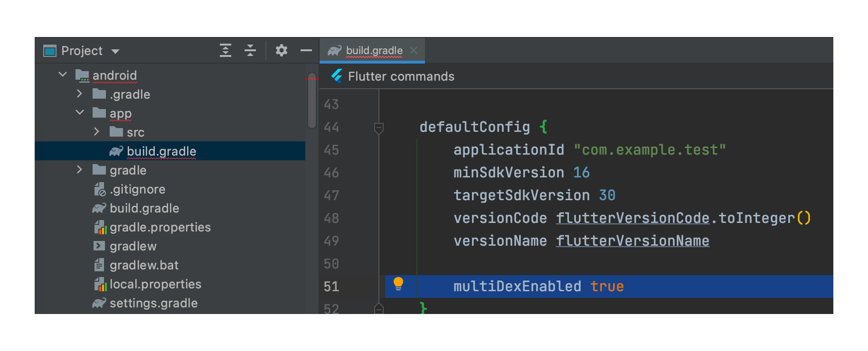The image size is (868, 351).
Task: Collapse the android folder
Action: pos(63,74)
